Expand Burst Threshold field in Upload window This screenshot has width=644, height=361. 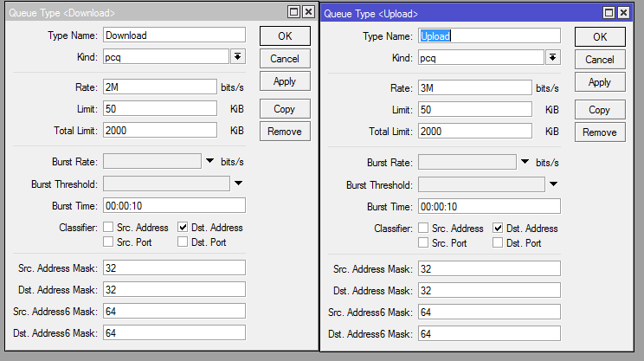(554, 184)
